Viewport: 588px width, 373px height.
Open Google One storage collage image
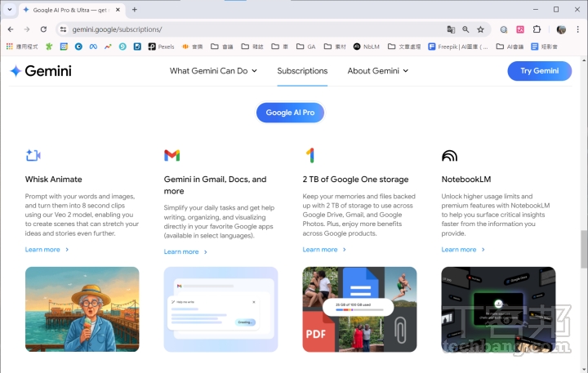click(x=359, y=309)
